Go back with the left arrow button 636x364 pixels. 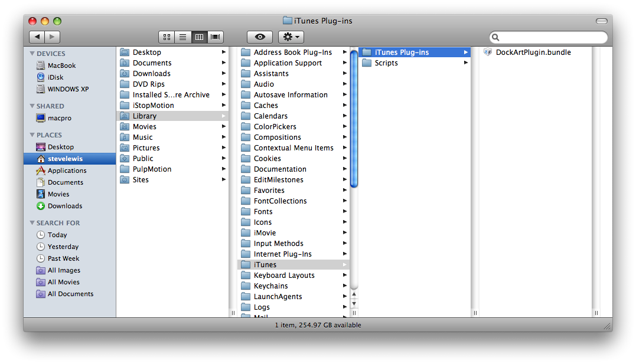tap(37, 37)
